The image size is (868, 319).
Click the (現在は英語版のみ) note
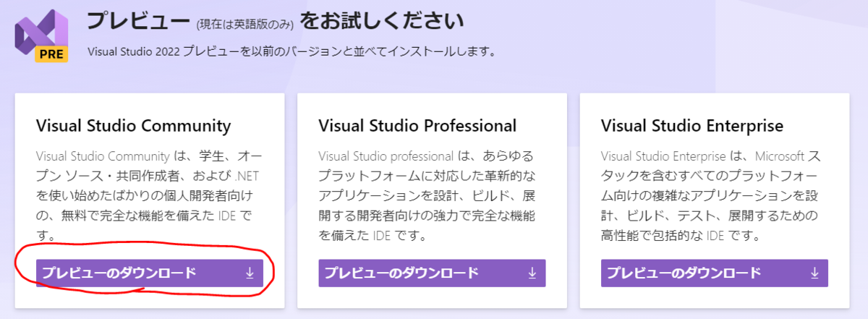244,23
